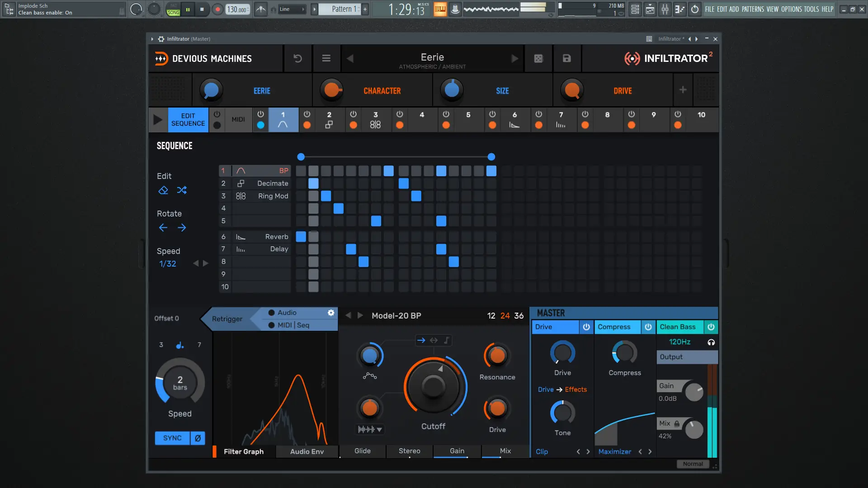Open the retrigger settings gear
This screenshot has width=868, height=488.
pyautogui.click(x=331, y=313)
